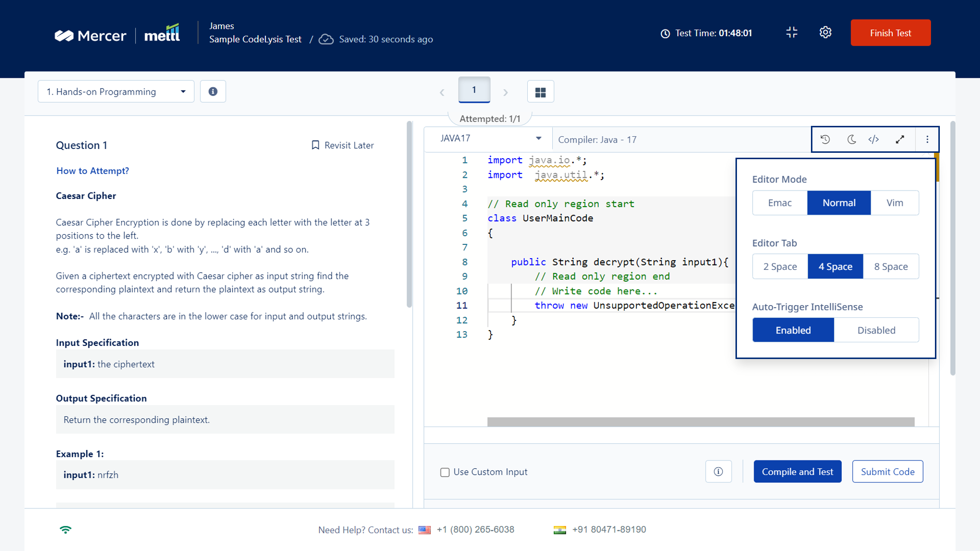The image size is (980, 551).
Task: Click the Compile and Test button
Action: (x=797, y=472)
